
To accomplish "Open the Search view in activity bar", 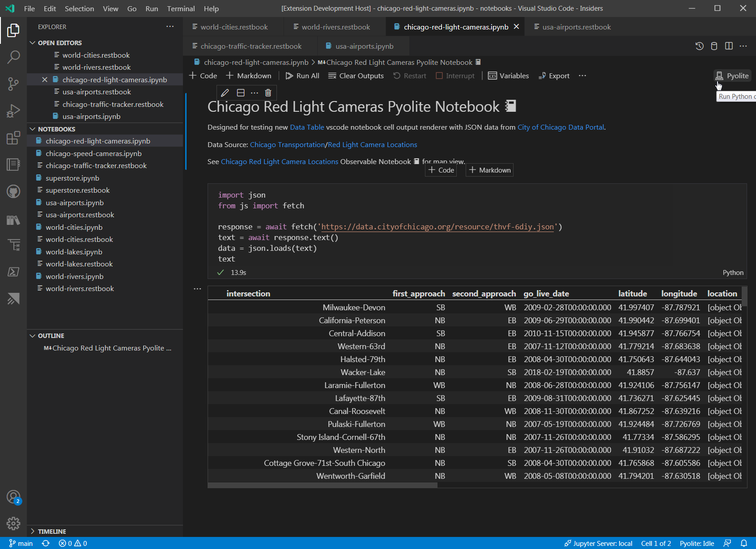I will pyautogui.click(x=13, y=57).
